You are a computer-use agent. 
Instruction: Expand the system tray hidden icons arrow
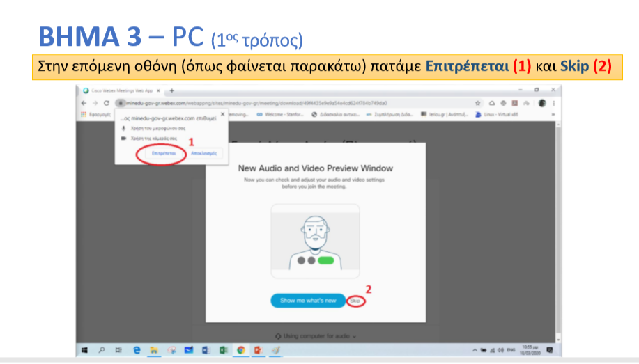[475, 350]
